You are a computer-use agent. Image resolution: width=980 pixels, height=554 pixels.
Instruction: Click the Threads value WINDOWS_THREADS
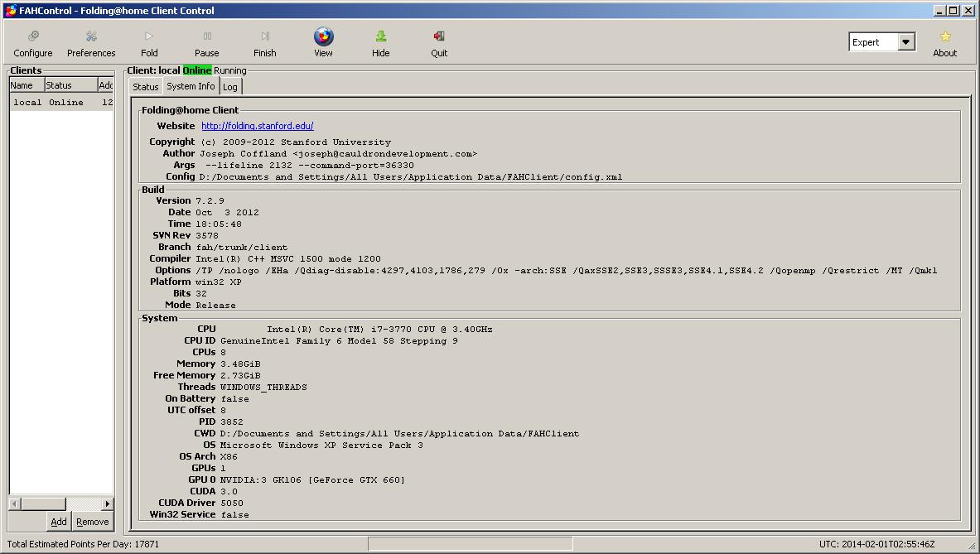coord(263,388)
